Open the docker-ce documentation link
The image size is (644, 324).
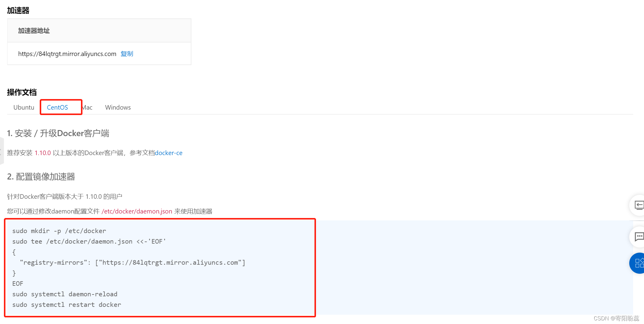point(169,153)
